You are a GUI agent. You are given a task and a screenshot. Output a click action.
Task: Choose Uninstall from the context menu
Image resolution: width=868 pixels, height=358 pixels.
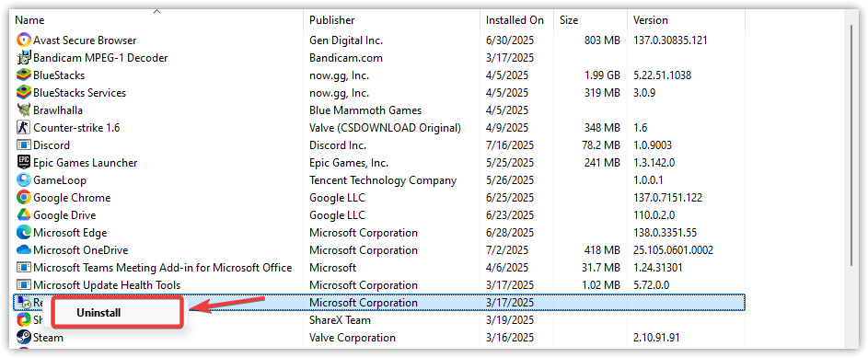pos(117,313)
